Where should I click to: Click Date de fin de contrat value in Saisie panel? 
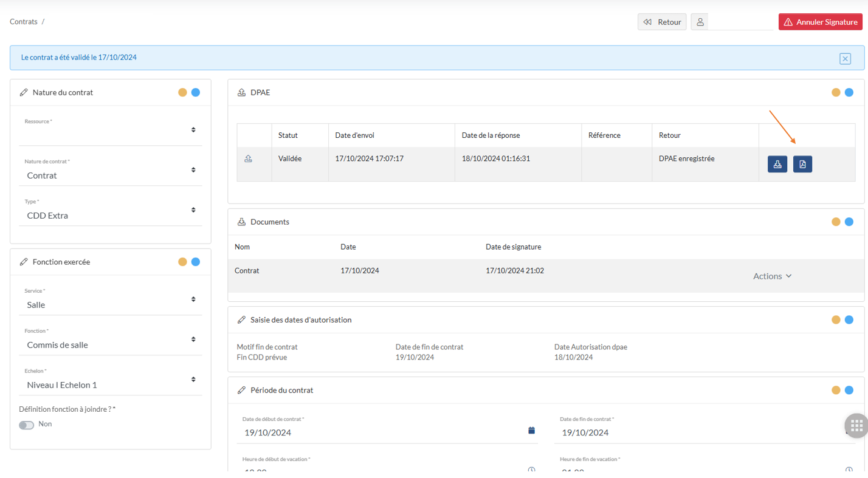(x=415, y=357)
